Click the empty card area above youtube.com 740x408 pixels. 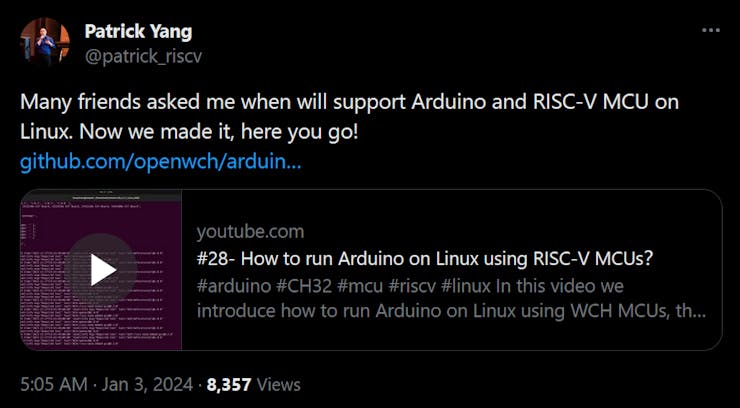point(452,206)
